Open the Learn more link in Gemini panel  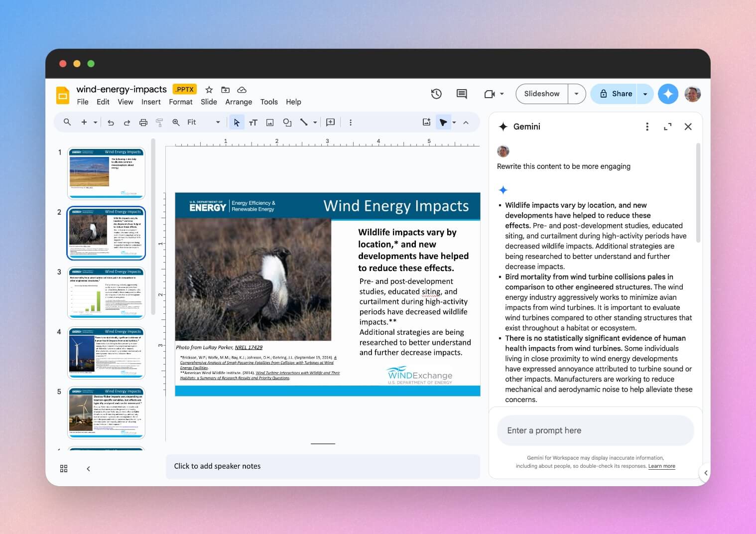coord(662,466)
